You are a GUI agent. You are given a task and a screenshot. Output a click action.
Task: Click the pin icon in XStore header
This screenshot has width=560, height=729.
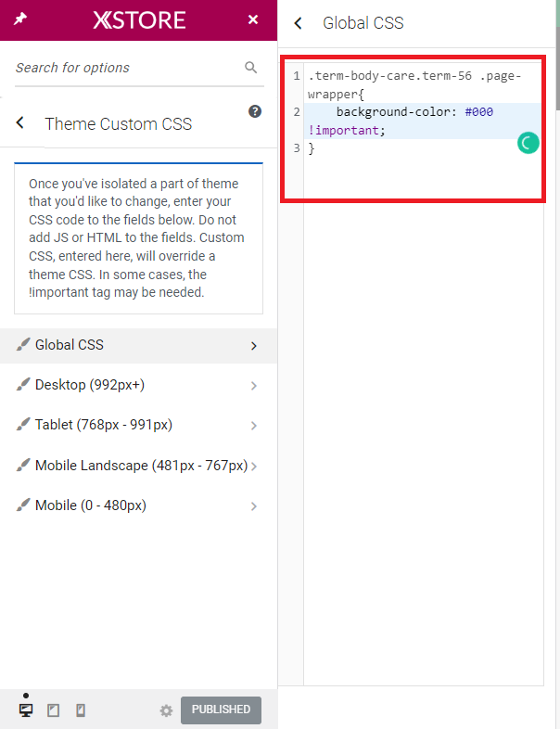[20, 19]
